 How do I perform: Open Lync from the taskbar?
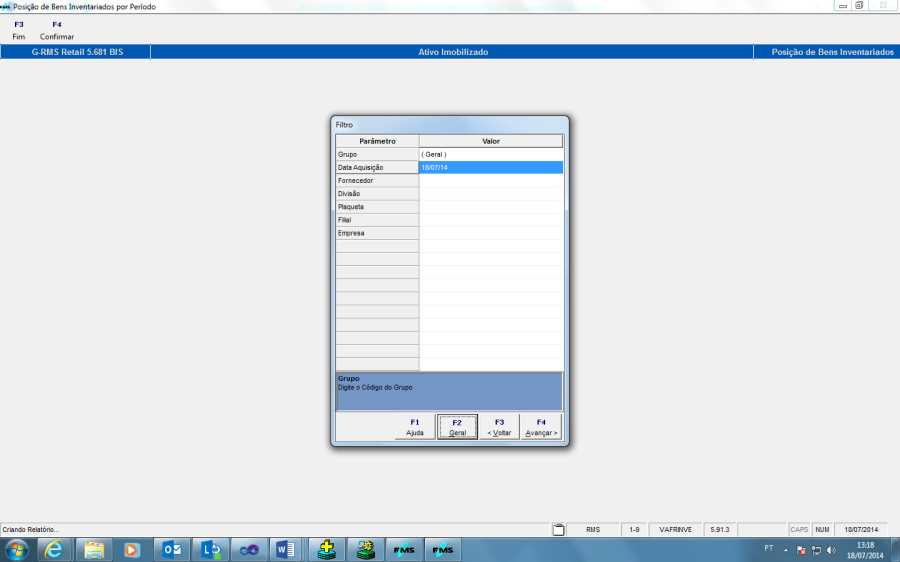click(211, 550)
